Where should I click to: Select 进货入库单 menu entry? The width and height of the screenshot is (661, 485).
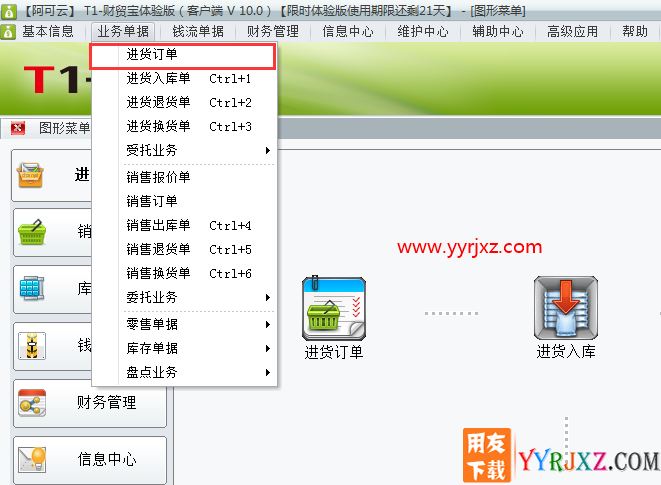[x=184, y=78]
